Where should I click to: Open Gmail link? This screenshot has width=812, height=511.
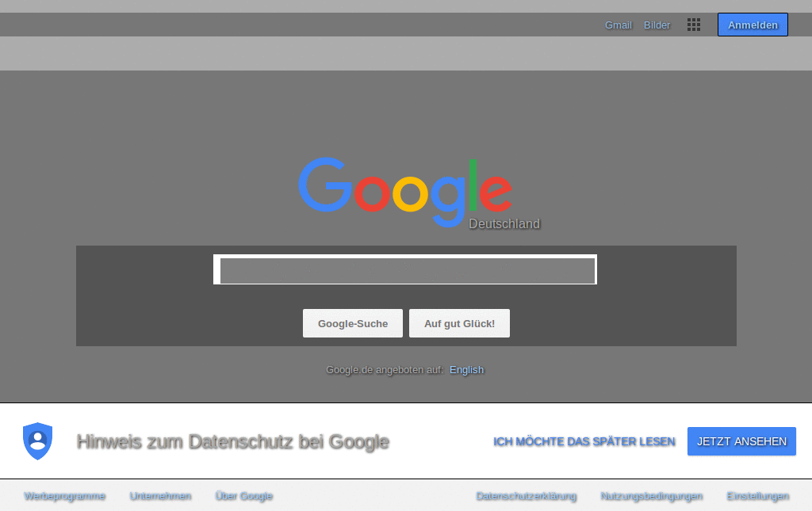[619, 25]
